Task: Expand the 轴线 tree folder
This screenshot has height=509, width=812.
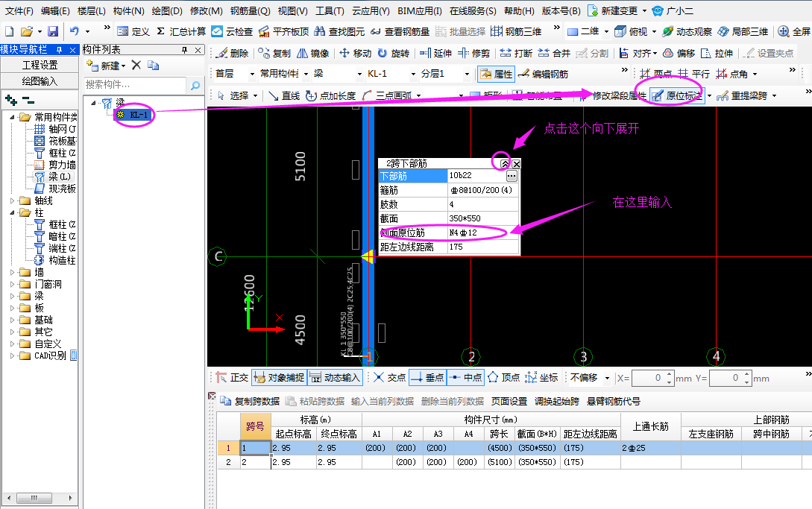Action: click(13, 201)
